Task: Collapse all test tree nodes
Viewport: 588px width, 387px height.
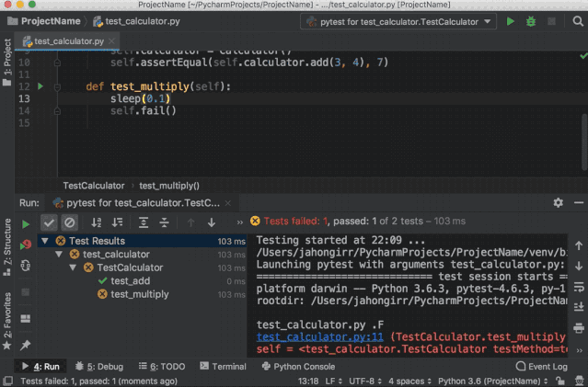Action: [164, 222]
